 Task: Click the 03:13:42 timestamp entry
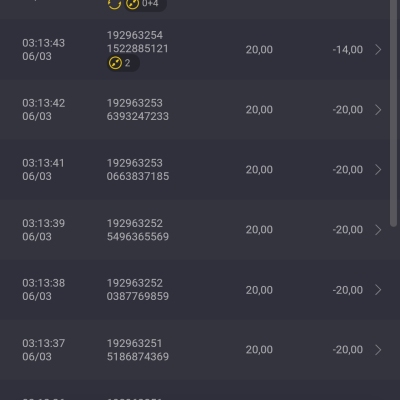(44, 110)
